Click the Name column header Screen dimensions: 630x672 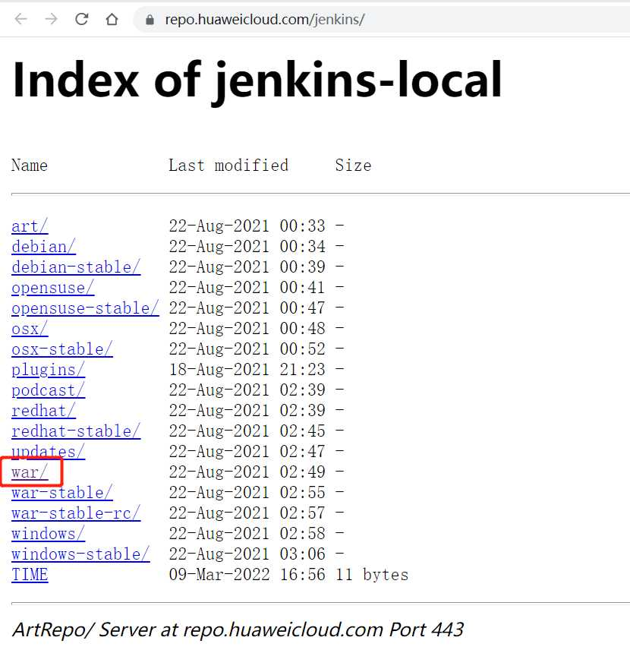tap(30, 166)
